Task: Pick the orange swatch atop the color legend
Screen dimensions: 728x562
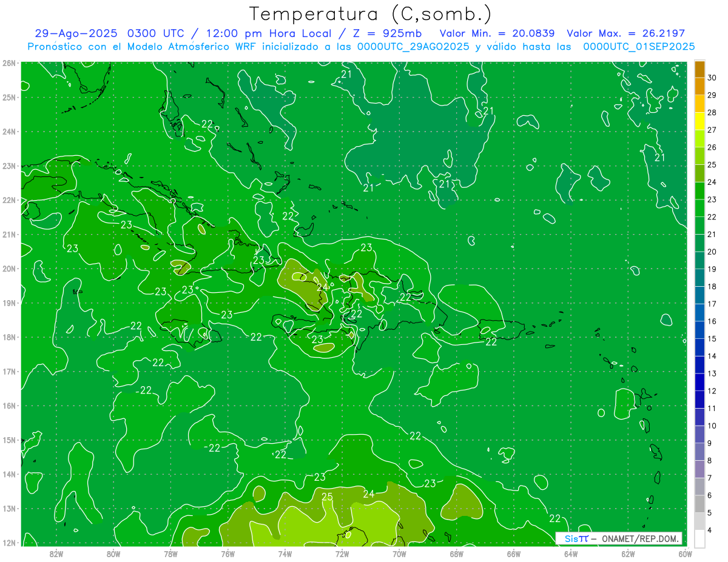Action: click(699, 69)
